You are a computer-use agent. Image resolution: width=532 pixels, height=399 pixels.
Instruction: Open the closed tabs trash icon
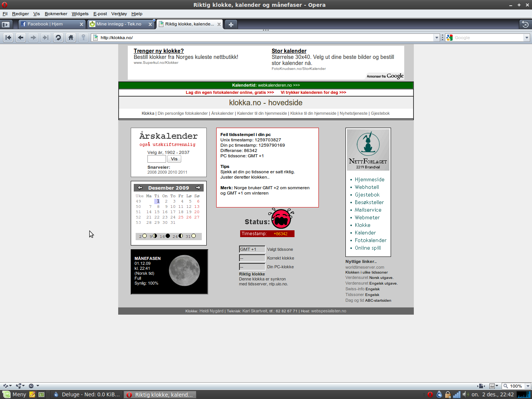pyautogui.click(x=525, y=24)
